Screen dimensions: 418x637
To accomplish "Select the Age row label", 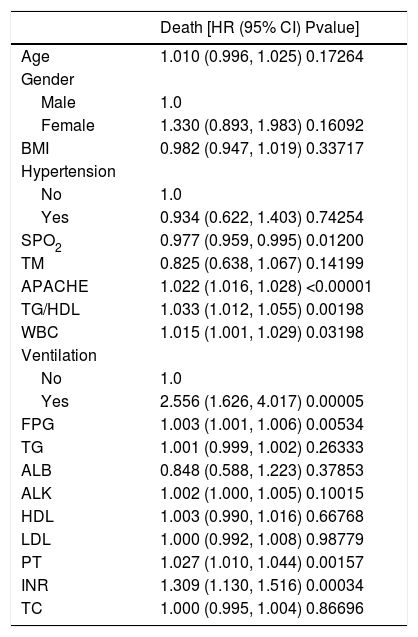I will pos(35,56).
